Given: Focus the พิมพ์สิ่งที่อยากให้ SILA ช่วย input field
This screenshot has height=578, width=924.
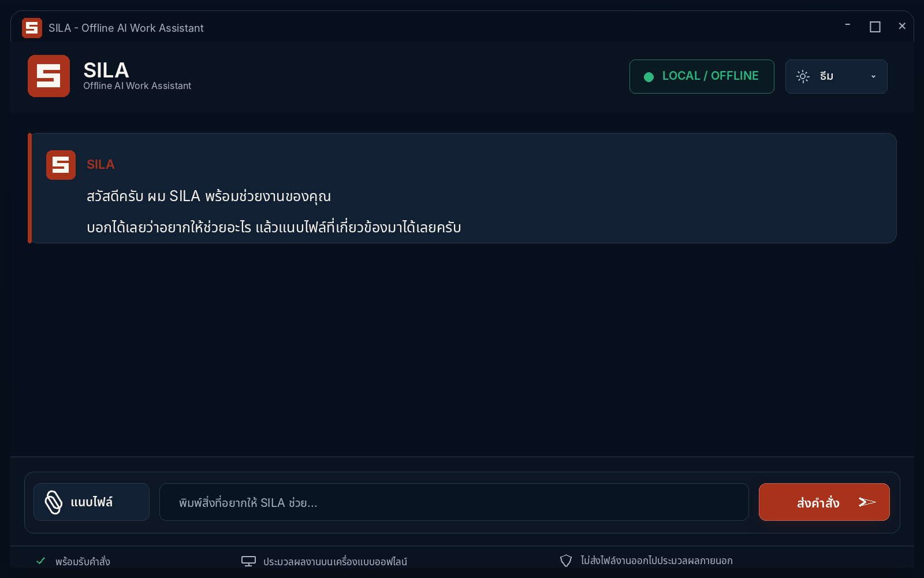Looking at the screenshot, I should tap(454, 502).
